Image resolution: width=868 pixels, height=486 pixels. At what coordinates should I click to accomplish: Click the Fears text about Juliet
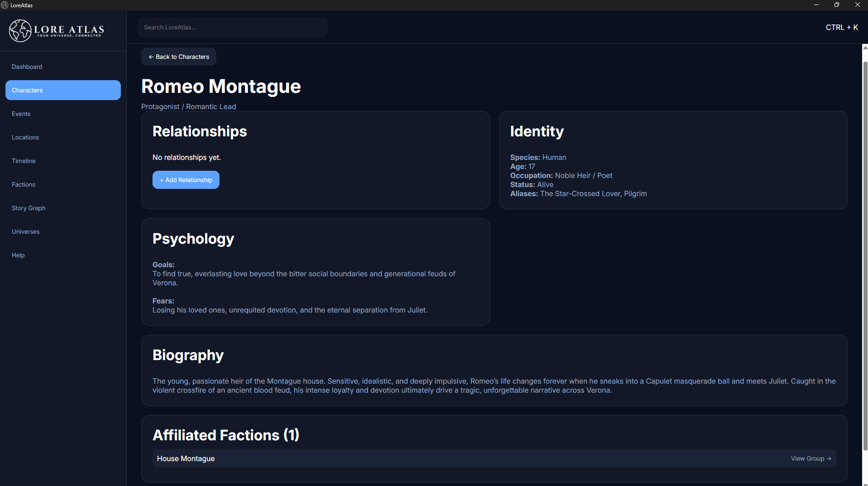tap(290, 310)
